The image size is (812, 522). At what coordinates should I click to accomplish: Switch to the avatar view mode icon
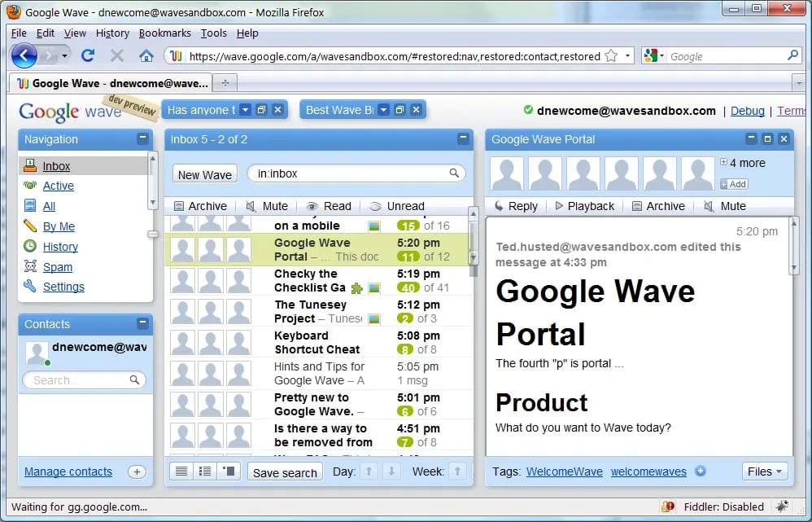pyautogui.click(x=229, y=472)
